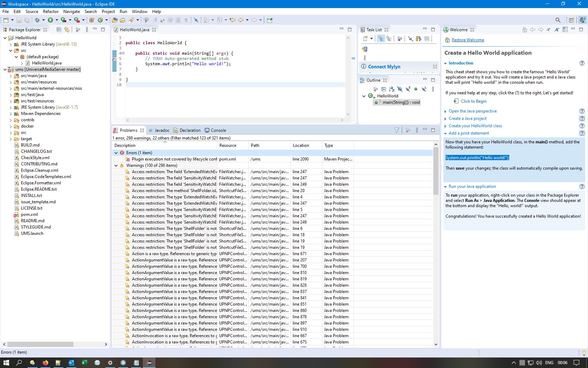Toggle Sort alphabetically in Outline view
The height and width of the screenshot is (368, 588).
click(x=392, y=89)
